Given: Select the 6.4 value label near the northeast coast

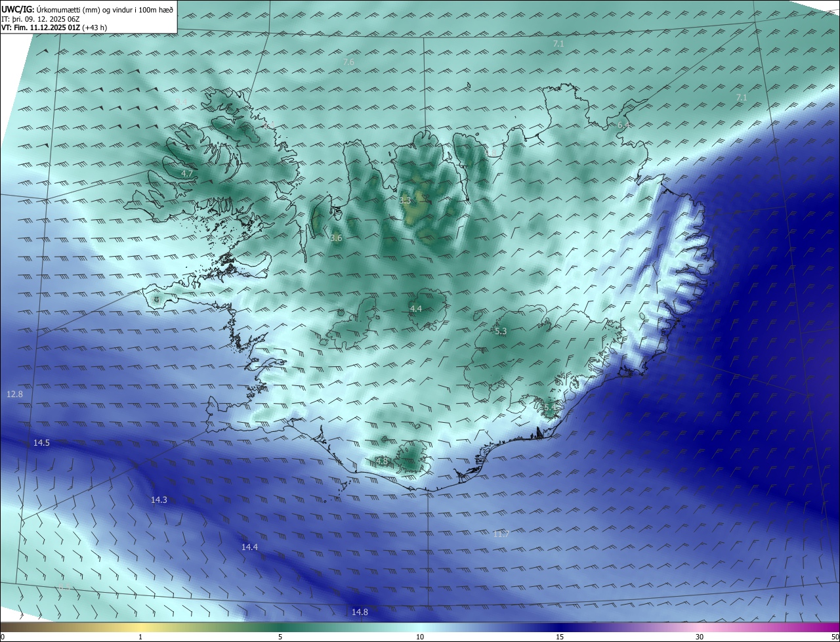Looking at the screenshot, I should pos(623,125).
